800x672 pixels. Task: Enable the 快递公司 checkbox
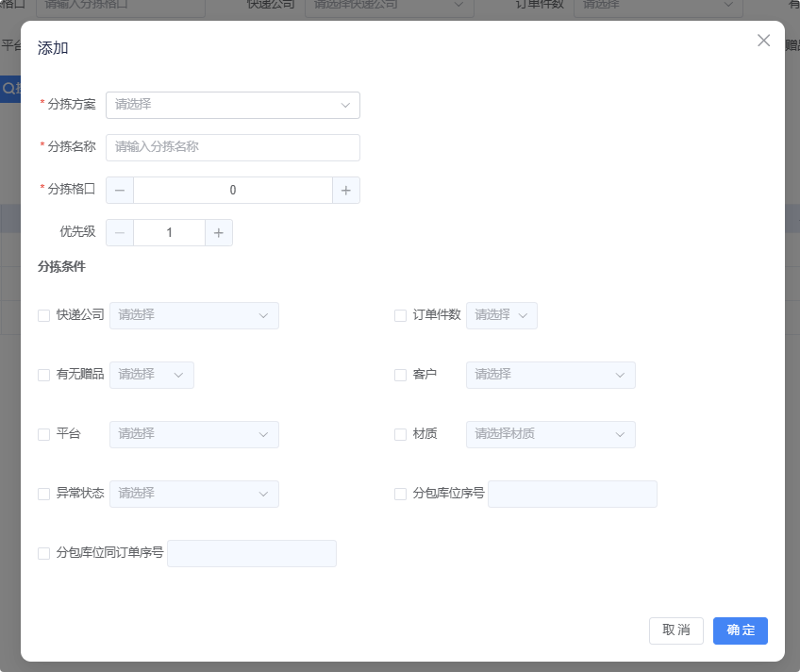pos(44,315)
